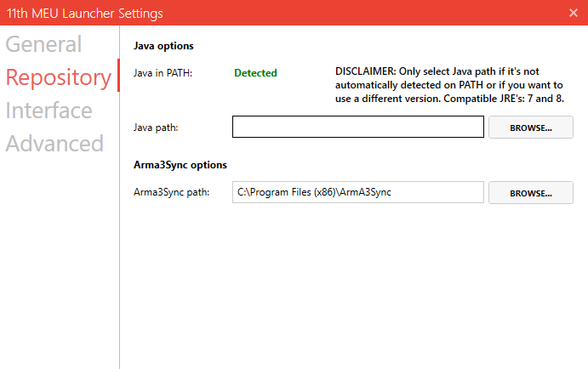Click the 'Java in PATH:' label
588x369 pixels.
(163, 73)
